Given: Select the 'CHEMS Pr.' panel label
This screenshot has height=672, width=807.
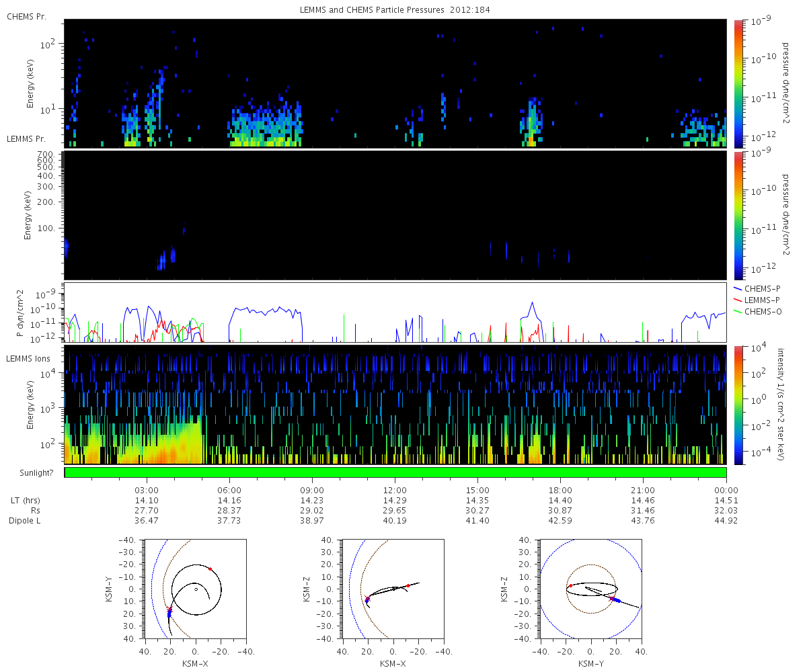Looking at the screenshot, I should [26, 17].
